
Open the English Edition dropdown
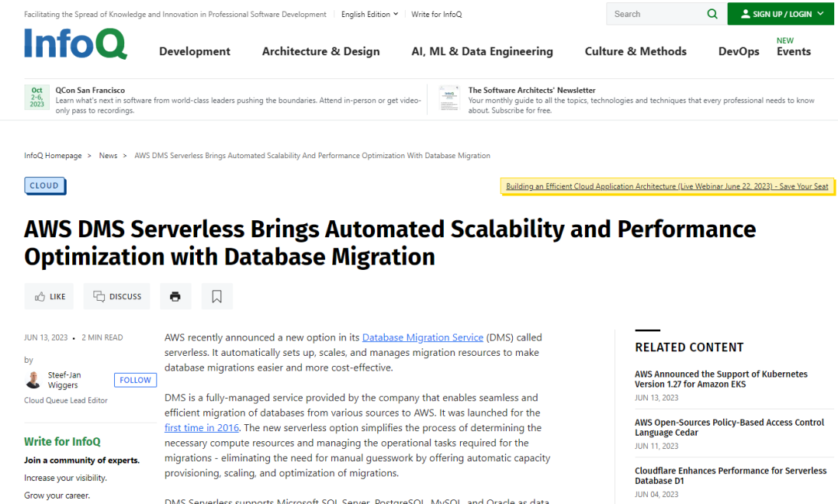click(369, 15)
